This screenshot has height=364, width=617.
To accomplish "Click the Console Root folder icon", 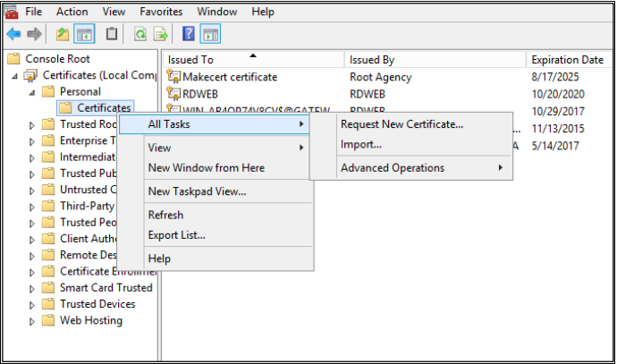I will point(13,59).
